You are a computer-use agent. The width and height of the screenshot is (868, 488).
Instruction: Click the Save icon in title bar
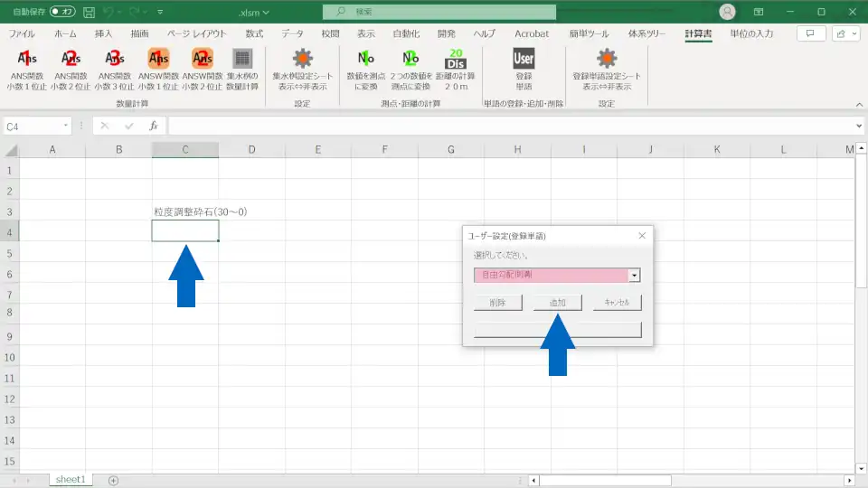89,12
